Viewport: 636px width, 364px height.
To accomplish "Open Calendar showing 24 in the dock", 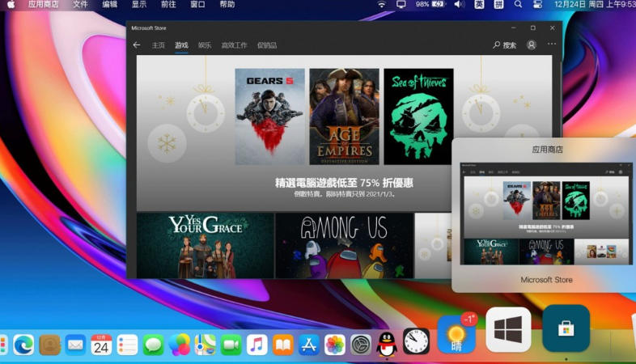I will point(101,345).
